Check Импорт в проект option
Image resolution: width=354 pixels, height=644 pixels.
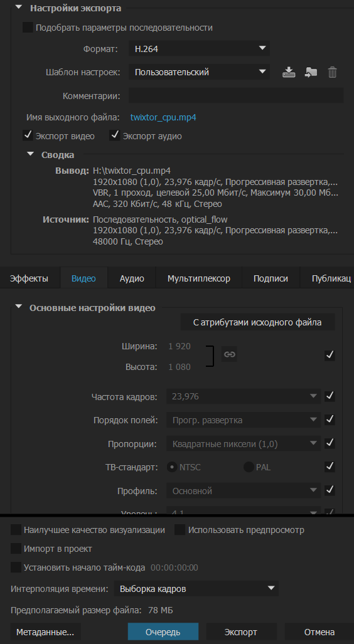[x=16, y=548]
